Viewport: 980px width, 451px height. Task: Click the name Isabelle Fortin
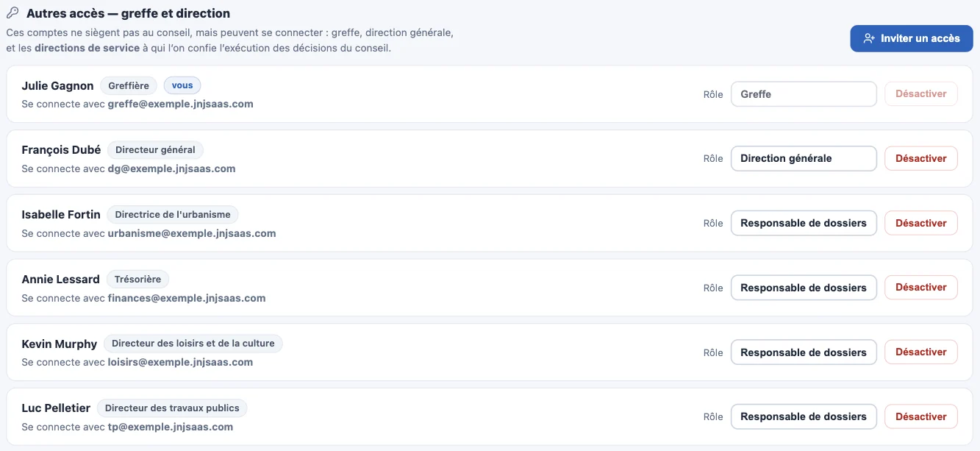click(x=61, y=215)
